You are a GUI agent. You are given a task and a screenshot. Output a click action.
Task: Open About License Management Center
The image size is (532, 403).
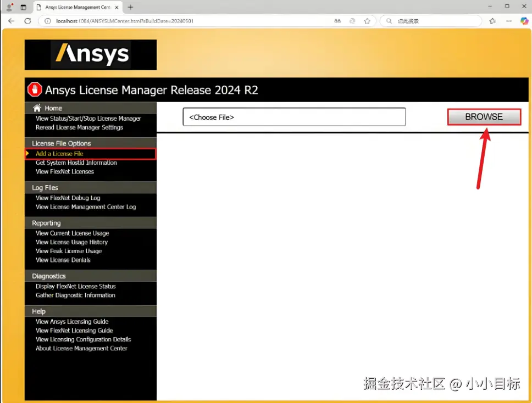click(81, 349)
